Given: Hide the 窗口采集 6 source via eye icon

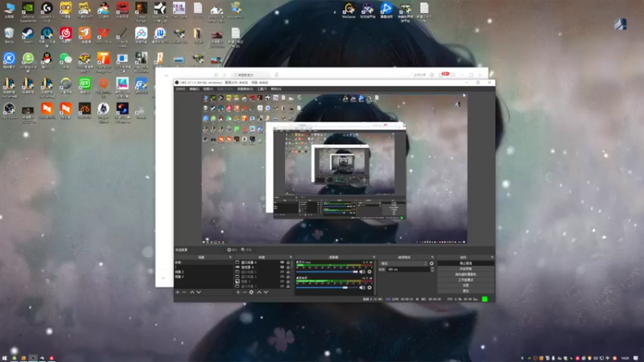Looking at the screenshot, I should 282,262.
